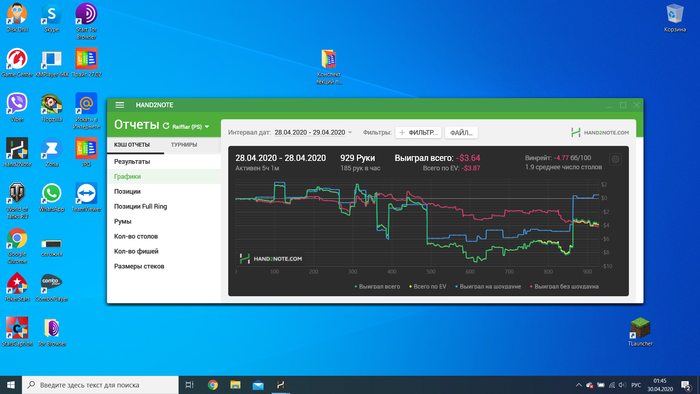The image size is (700, 394).
Task: Open StarsCaption desktop shortcut
Action: (x=17, y=332)
